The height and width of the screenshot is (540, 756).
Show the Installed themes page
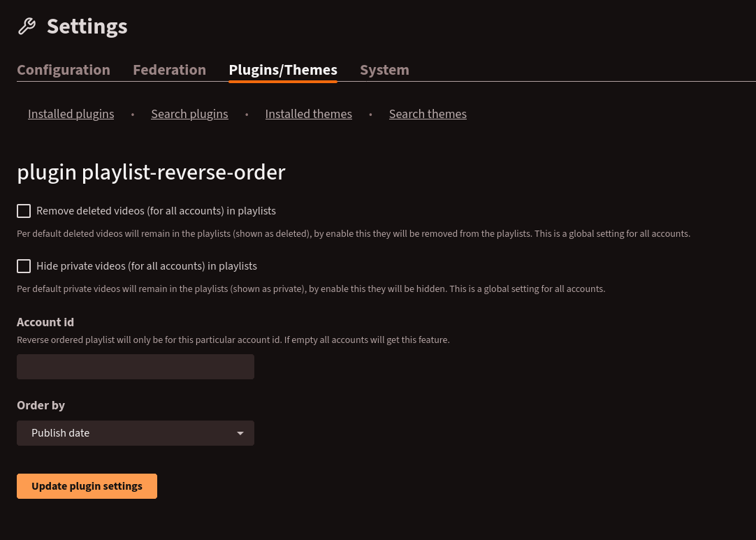pos(308,114)
